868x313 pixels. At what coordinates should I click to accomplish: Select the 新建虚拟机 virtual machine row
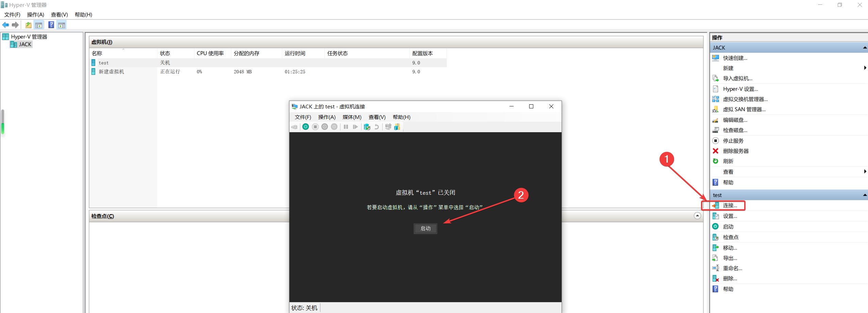(268, 72)
